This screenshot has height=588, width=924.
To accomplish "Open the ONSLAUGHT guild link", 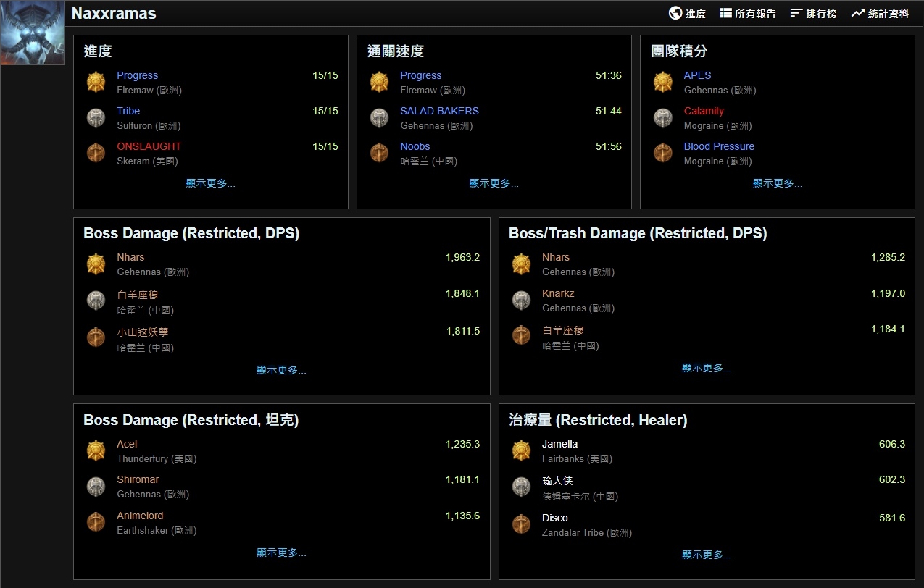I will 149,146.
